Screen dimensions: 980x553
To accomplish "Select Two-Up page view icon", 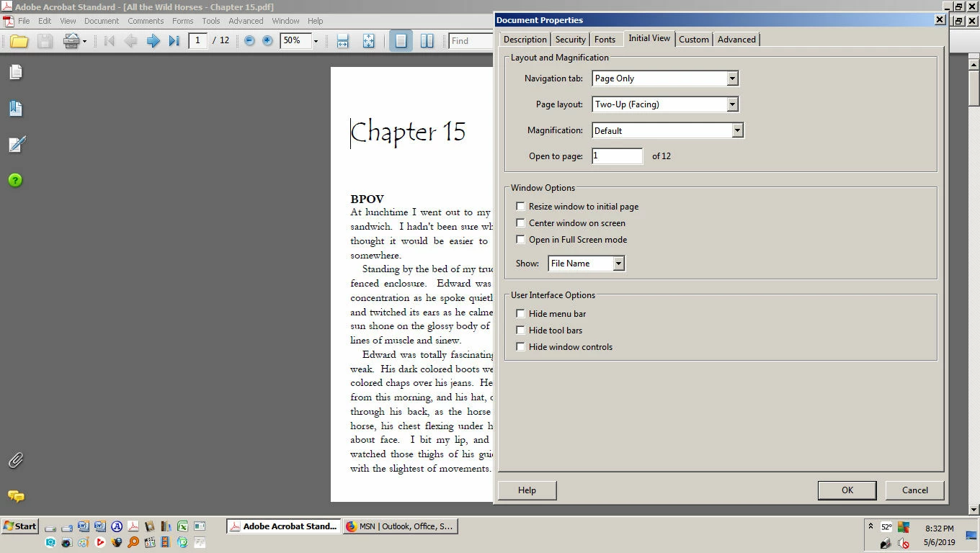I will [x=427, y=41].
